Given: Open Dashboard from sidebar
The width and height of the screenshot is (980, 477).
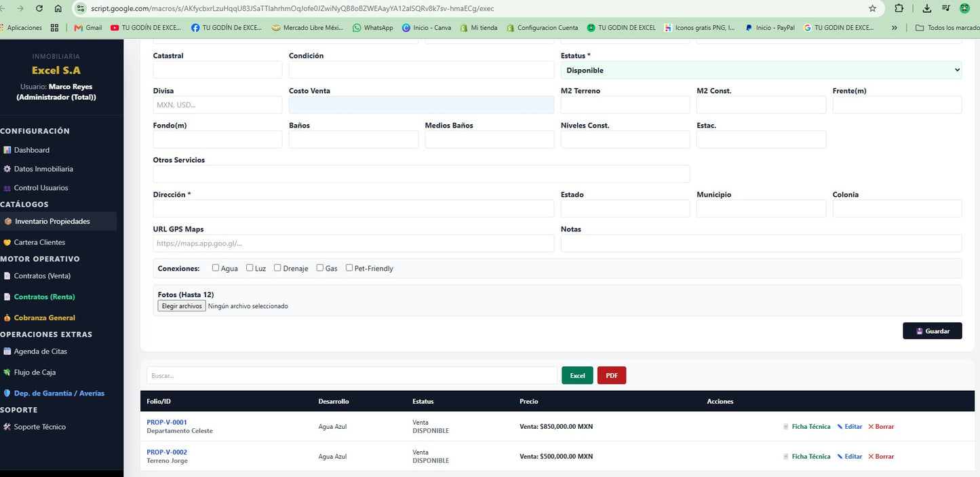Looking at the screenshot, I should point(31,150).
